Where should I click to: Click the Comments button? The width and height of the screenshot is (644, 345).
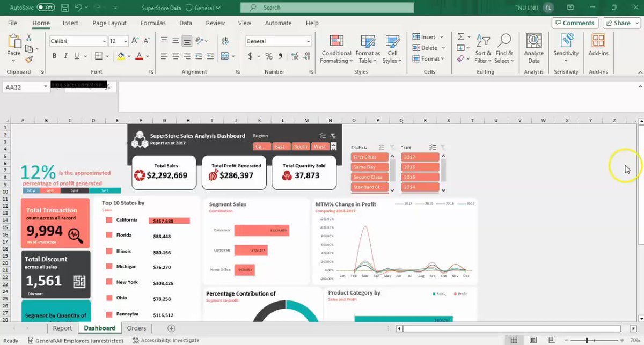point(575,23)
